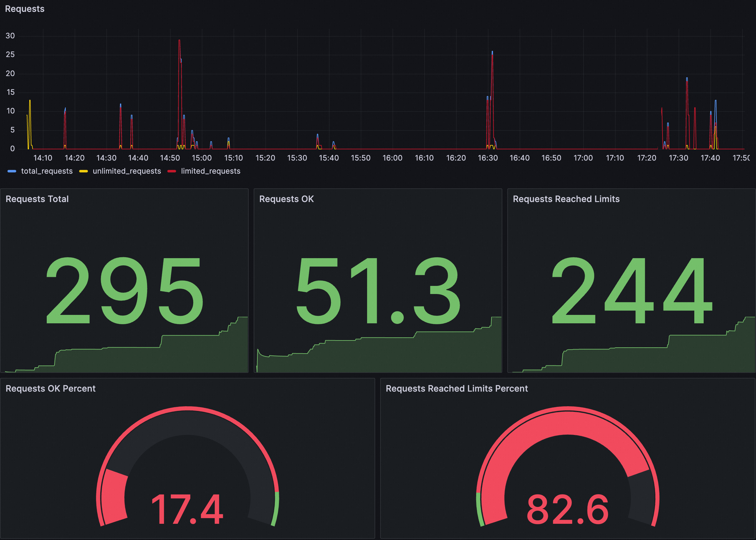Click the 244 stat value
The image size is (756, 540).
click(631, 291)
